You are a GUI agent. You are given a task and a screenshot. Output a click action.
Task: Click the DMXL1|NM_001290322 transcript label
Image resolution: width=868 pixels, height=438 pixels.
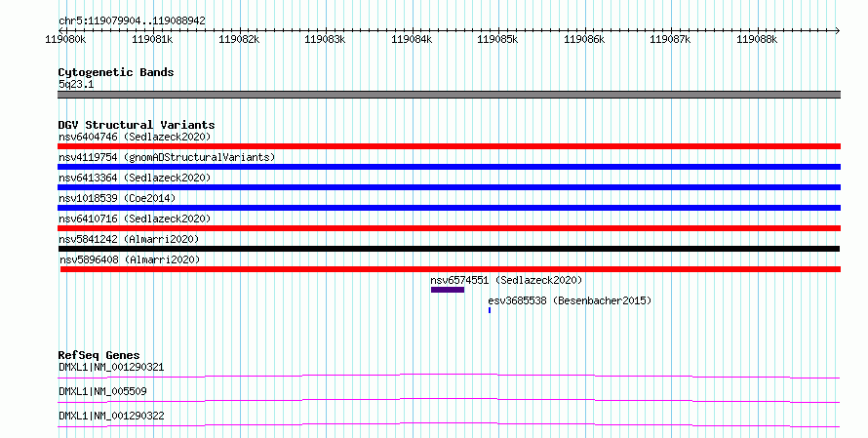click(x=111, y=416)
